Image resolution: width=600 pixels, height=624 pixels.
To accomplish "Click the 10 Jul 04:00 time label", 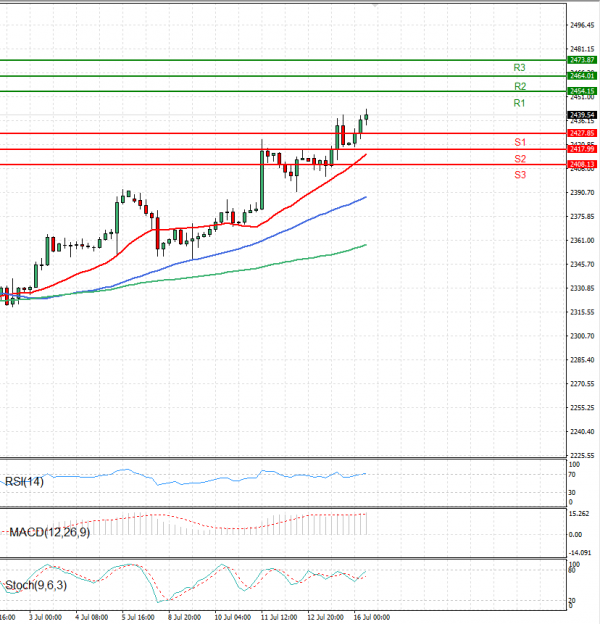I will click(x=233, y=617).
